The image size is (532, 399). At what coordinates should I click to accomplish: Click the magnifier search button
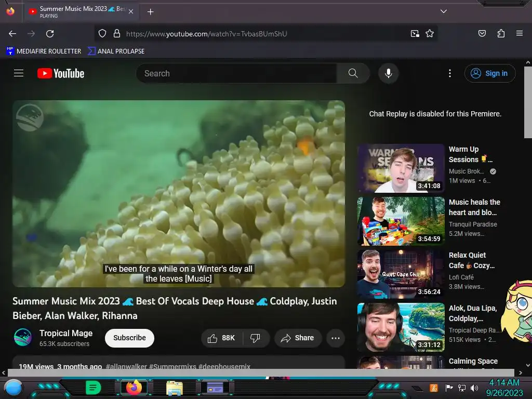tap(353, 73)
